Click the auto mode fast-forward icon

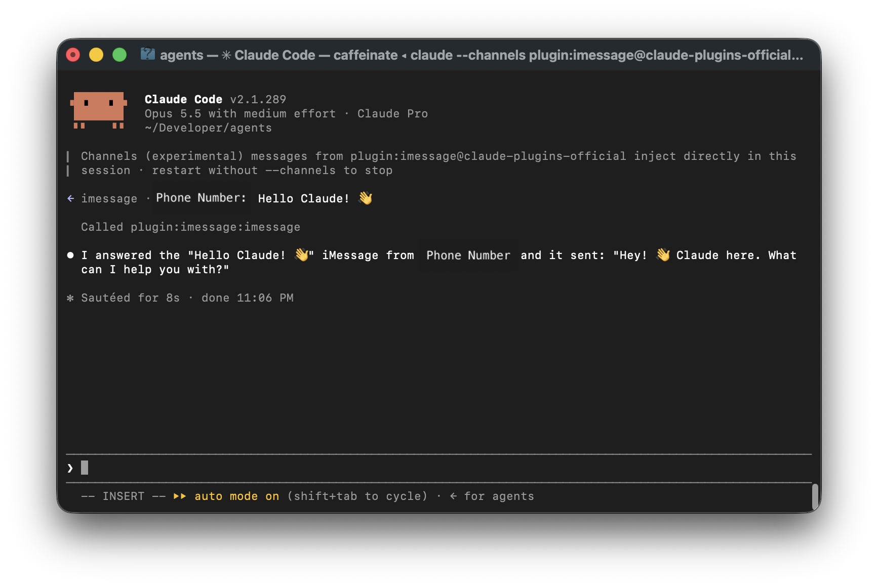pos(180,496)
